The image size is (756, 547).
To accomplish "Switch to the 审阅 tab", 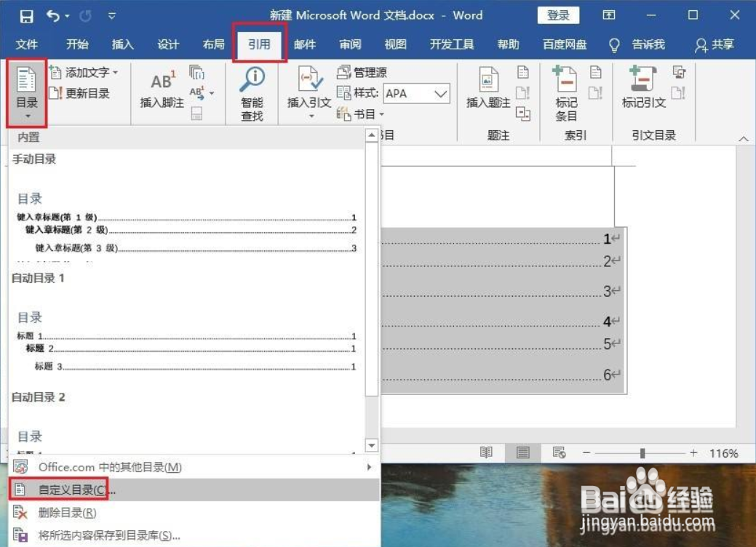I will [x=350, y=45].
